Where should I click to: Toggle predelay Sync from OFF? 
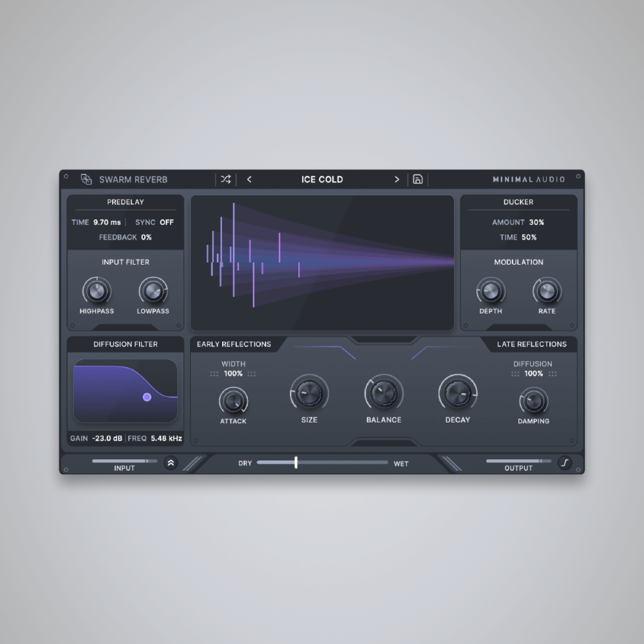(166, 222)
